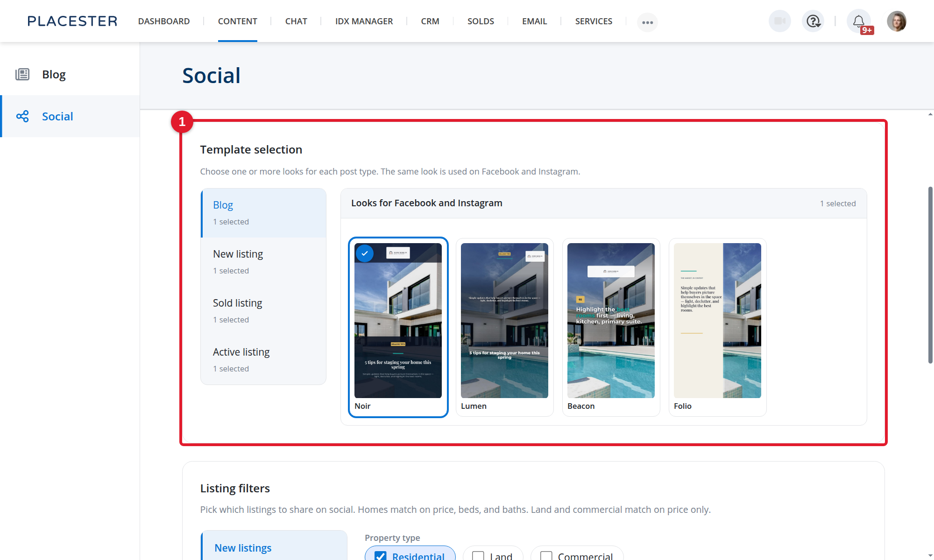
Task: Click the 'Social' page title
Action: pos(211,76)
